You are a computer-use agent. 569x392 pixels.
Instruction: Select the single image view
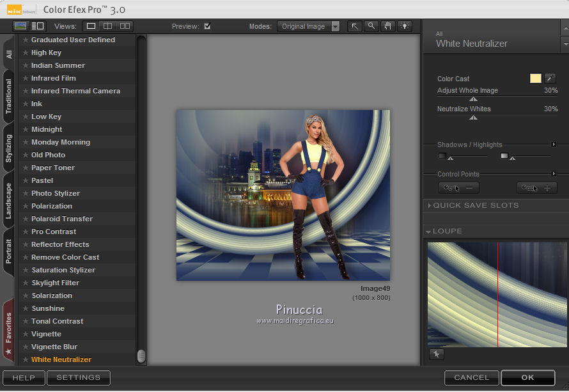[x=91, y=26]
